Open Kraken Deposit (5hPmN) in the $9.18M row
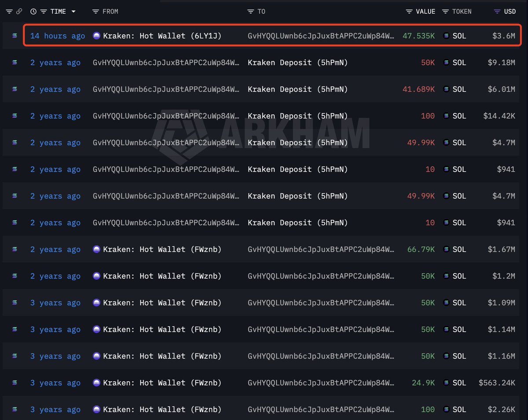The width and height of the screenshot is (528, 420). tap(298, 62)
